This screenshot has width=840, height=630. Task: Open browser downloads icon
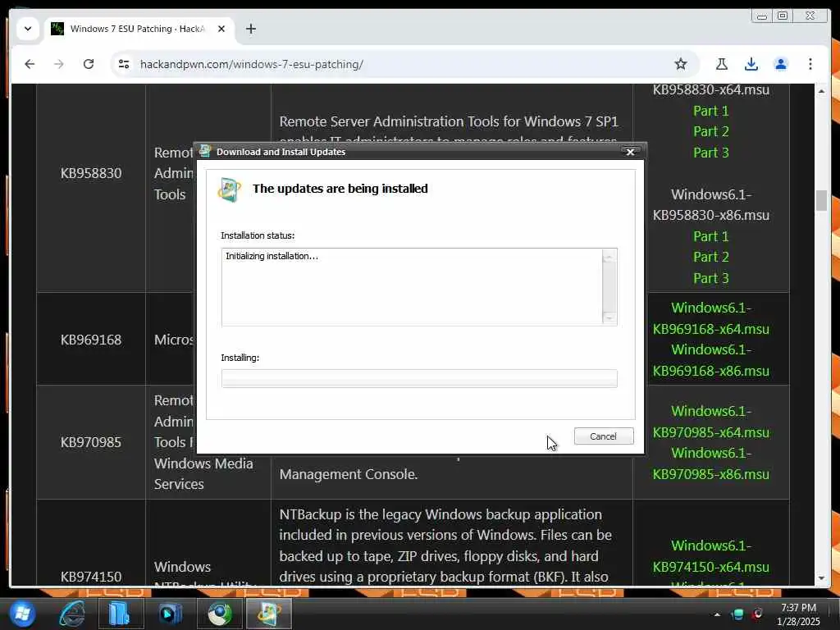[751, 64]
